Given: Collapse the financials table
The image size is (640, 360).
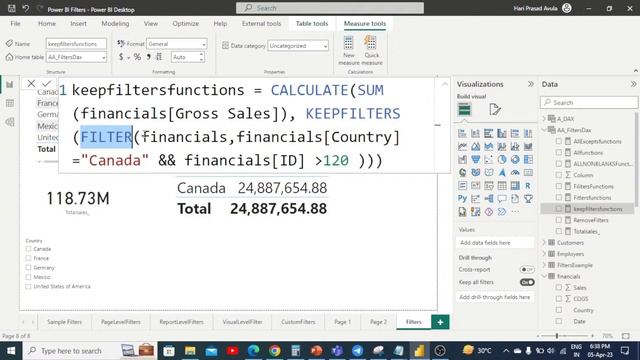Looking at the screenshot, I should pos(544,276).
